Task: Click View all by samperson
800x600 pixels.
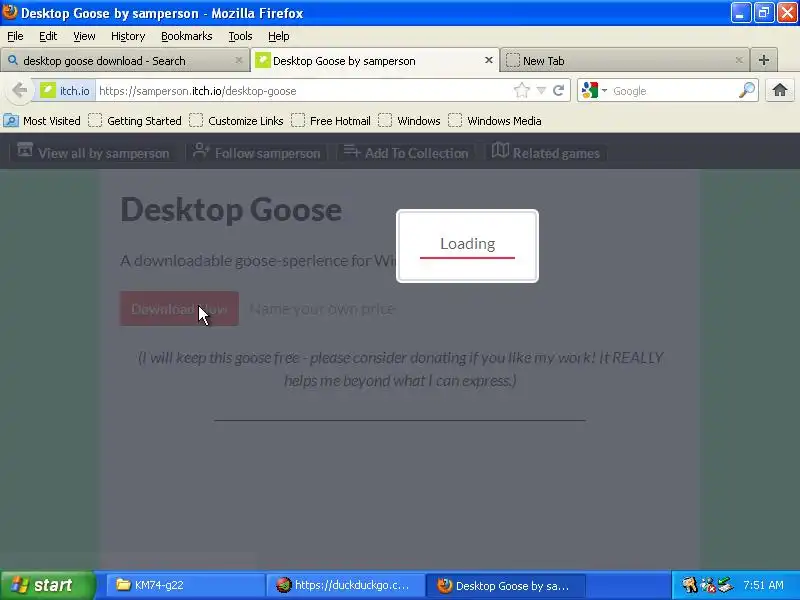Action: tap(93, 153)
